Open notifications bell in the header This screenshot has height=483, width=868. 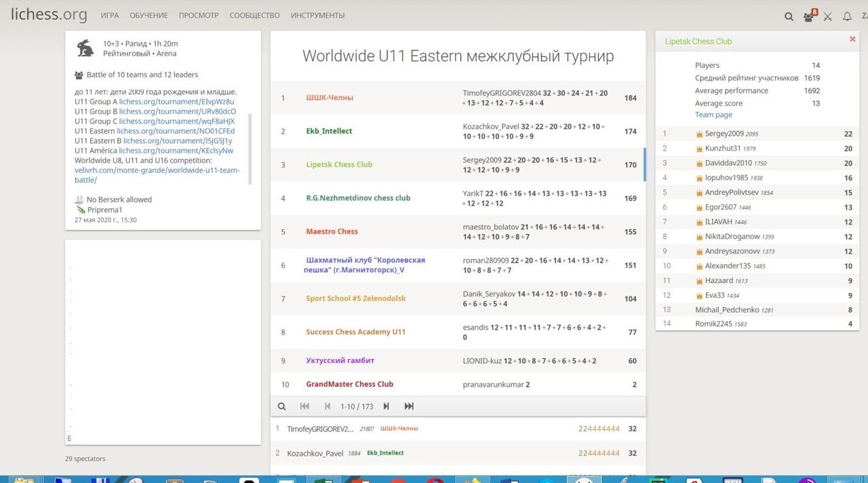click(847, 16)
